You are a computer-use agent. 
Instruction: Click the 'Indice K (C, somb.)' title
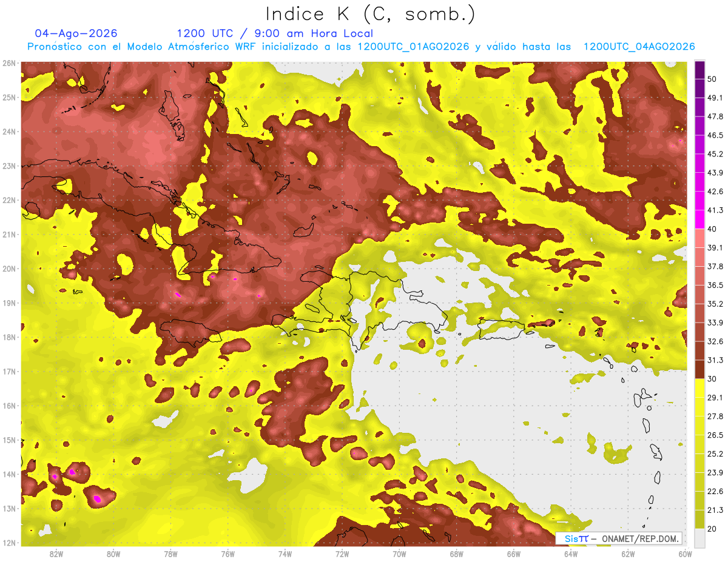coord(370,14)
